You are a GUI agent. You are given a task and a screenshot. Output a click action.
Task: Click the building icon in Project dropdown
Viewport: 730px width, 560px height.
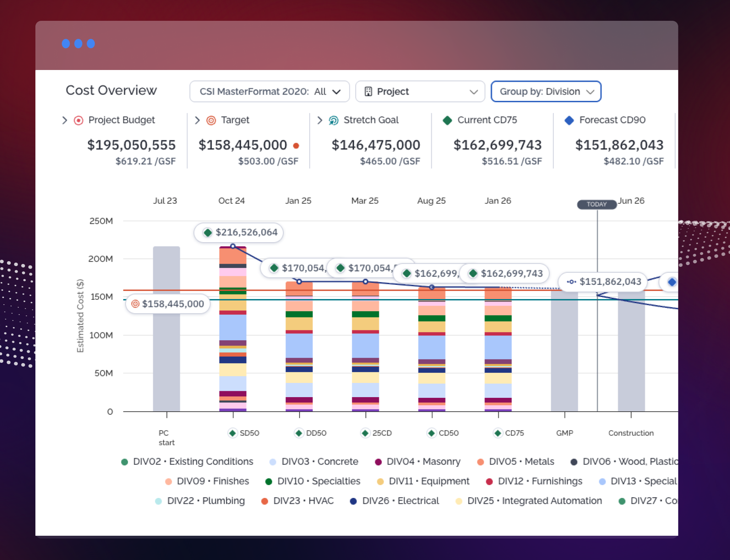[368, 91]
